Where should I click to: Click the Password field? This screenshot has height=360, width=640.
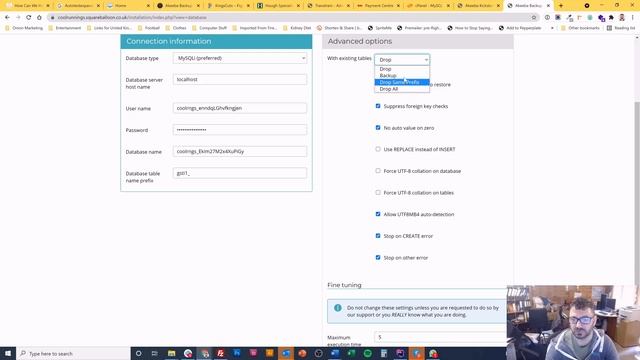pyautogui.click(x=240, y=130)
